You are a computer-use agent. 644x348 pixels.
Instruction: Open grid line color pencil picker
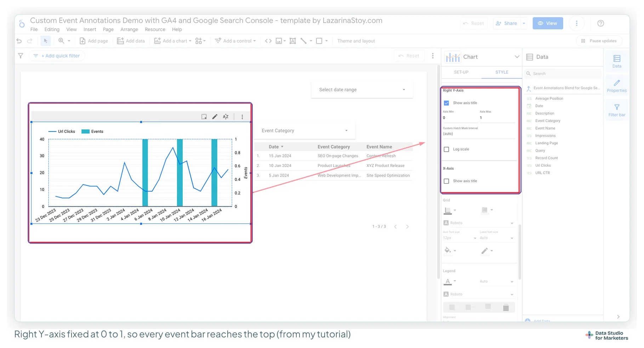click(x=487, y=250)
